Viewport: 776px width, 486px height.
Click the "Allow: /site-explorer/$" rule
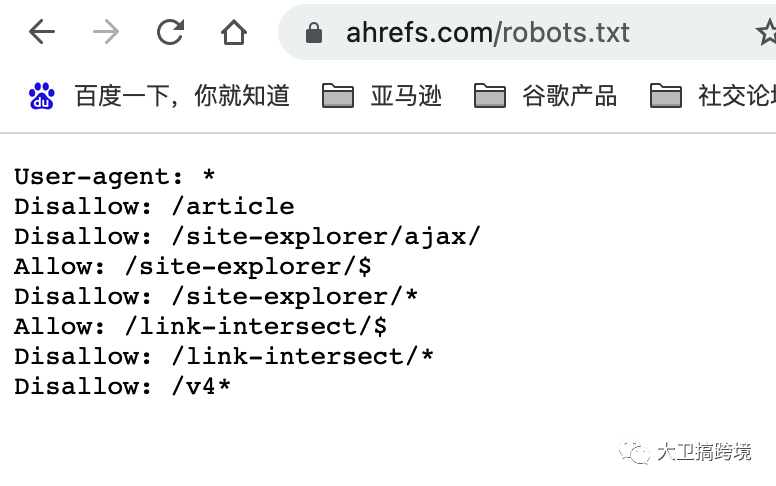click(193, 267)
